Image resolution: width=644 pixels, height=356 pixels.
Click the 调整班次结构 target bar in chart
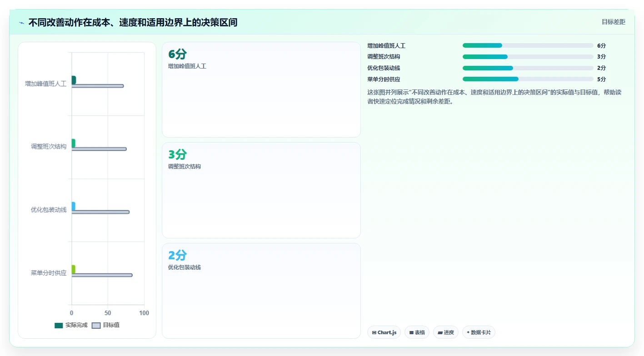coord(99,149)
